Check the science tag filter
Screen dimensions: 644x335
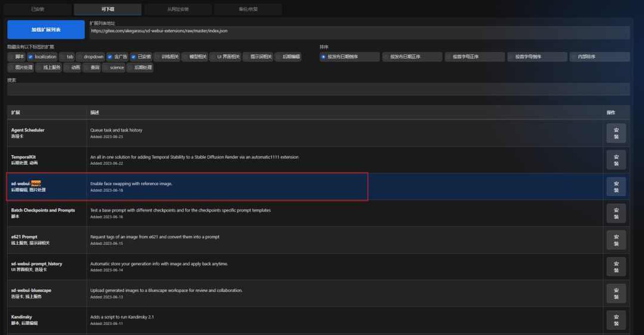coord(106,67)
